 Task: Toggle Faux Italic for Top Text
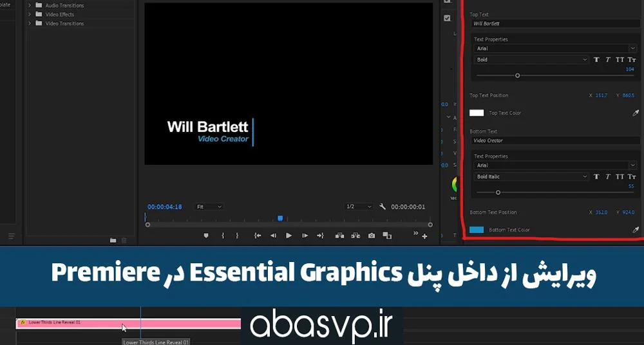[x=608, y=60]
